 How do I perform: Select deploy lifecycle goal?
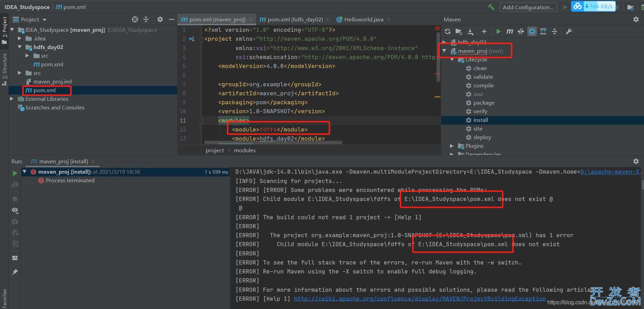482,137
